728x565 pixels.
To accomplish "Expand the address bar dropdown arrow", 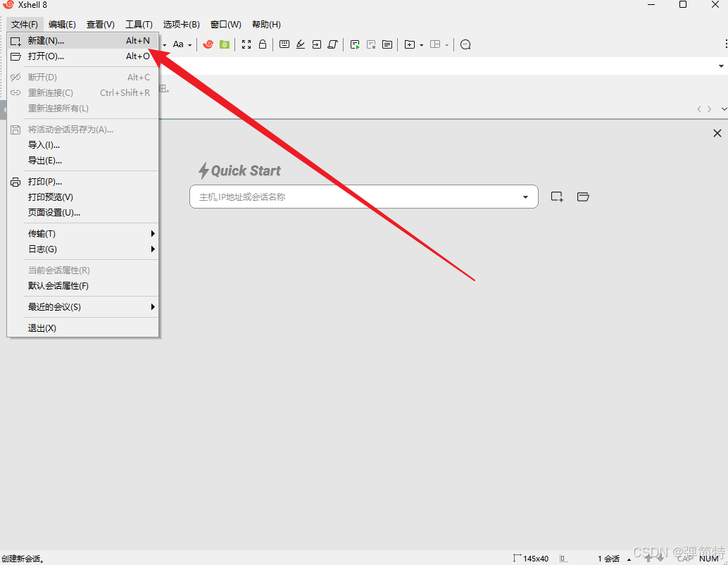I will (x=721, y=66).
